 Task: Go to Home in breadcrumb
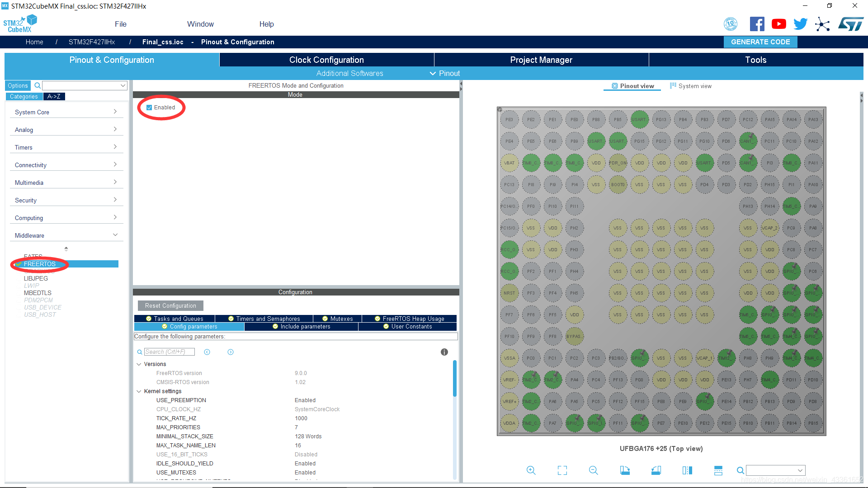pos(34,42)
